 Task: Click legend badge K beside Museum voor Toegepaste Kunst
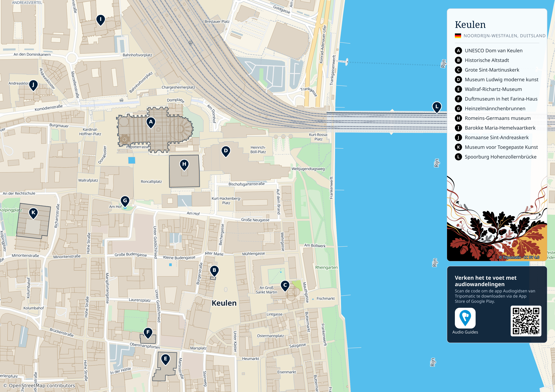pos(458,147)
